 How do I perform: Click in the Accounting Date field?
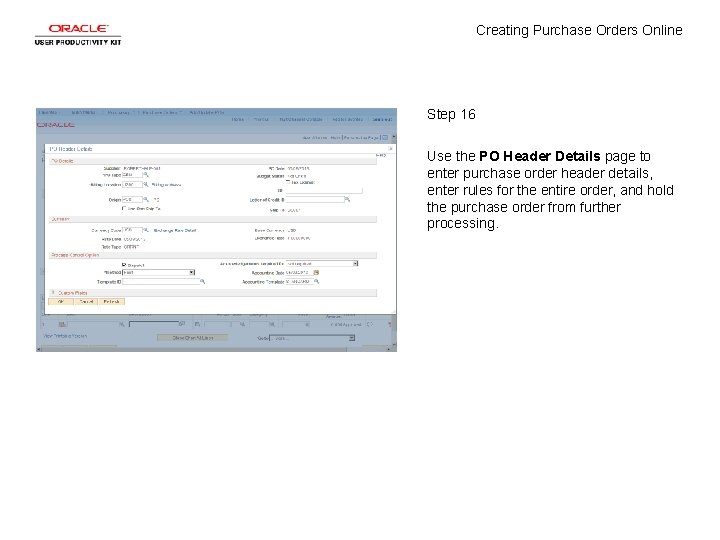coord(299,272)
